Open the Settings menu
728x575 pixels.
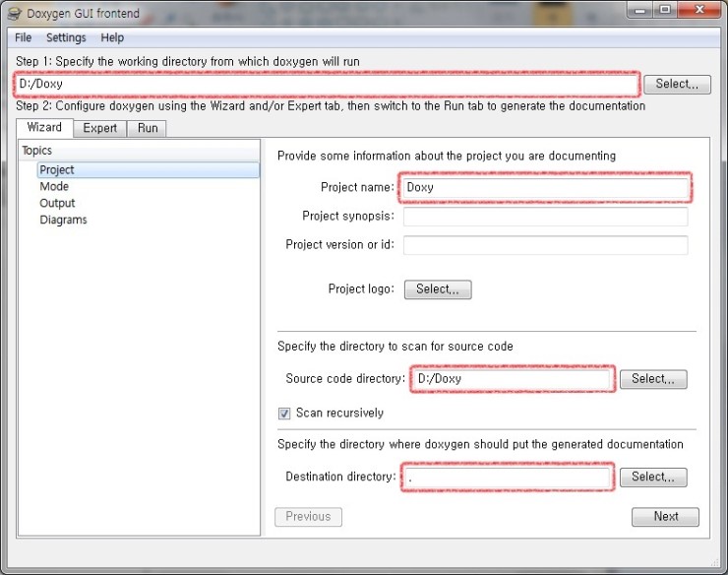[x=66, y=37]
